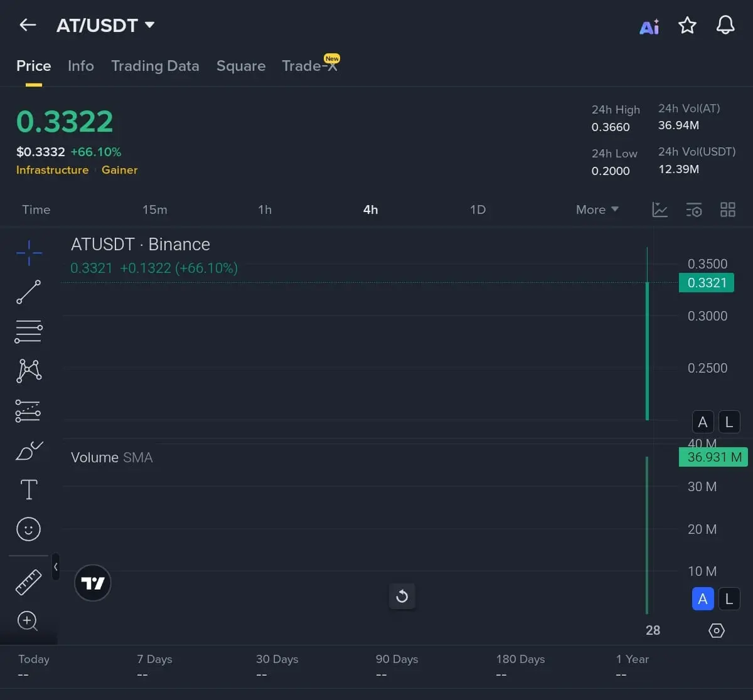The height and width of the screenshot is (700, 753).
Task: Open the multi-chart grid layout icon
Action: 728,209
